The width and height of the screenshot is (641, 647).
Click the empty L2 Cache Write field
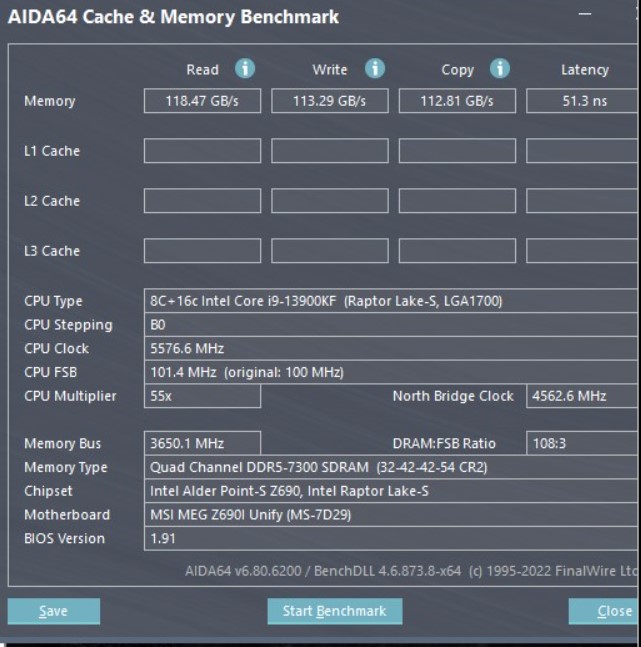pyautogui.click(x=330, y=201)
